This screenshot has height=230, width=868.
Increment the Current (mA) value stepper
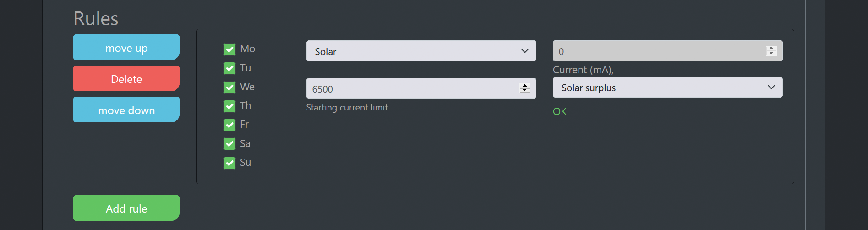tap(771, 49)
